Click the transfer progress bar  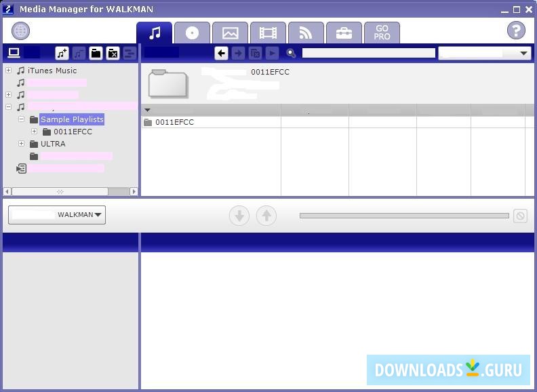click(x=405, y=216)
